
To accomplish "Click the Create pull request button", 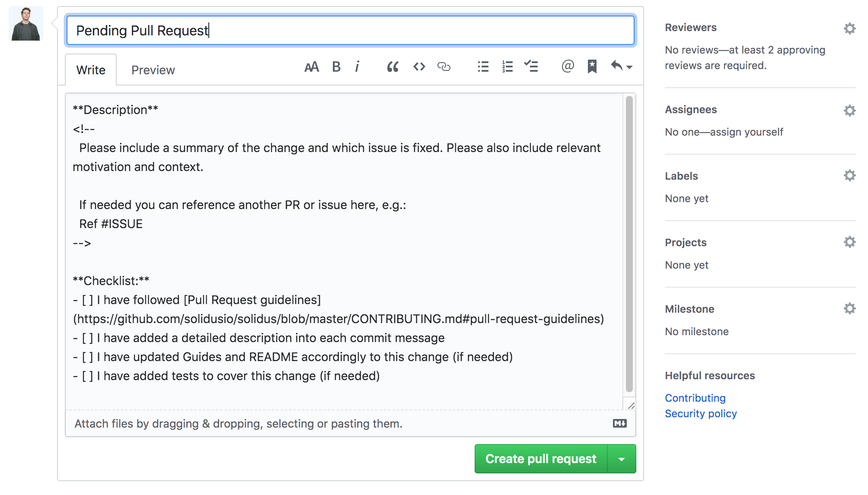I will click(x=541, y=459).
